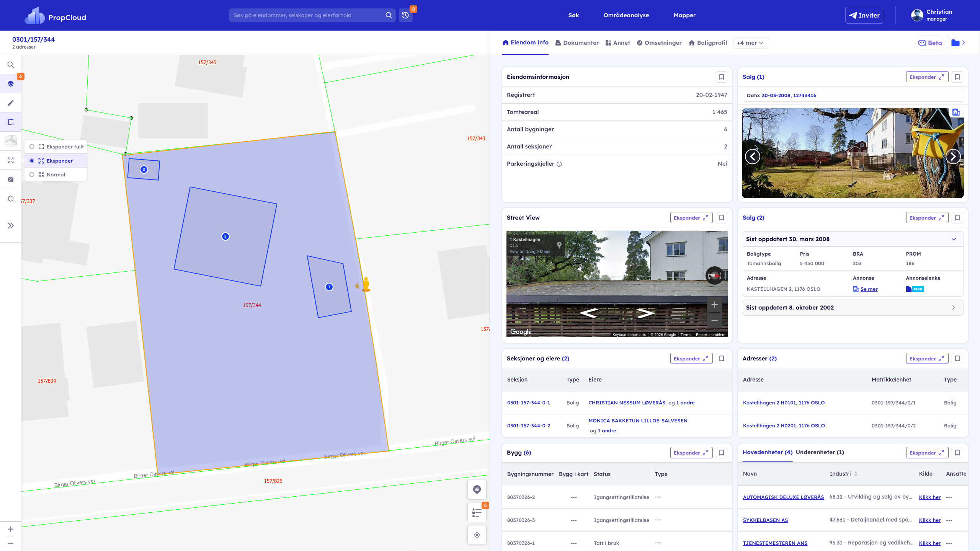Open Christian manager profile menu
The height and width of the screenshot is (551, 980).
931,15
